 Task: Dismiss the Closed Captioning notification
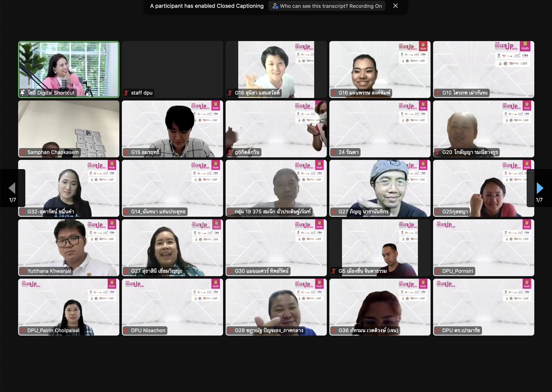point(395,6)
